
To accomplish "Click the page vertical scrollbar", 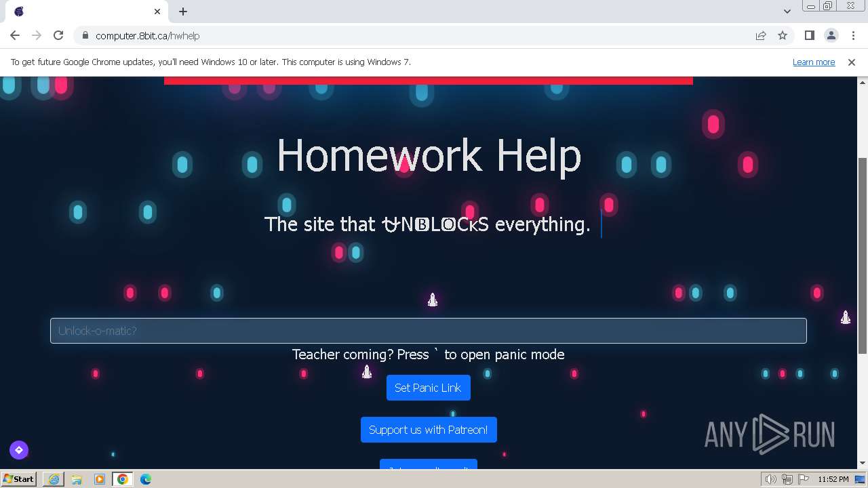I will [863, 255].
